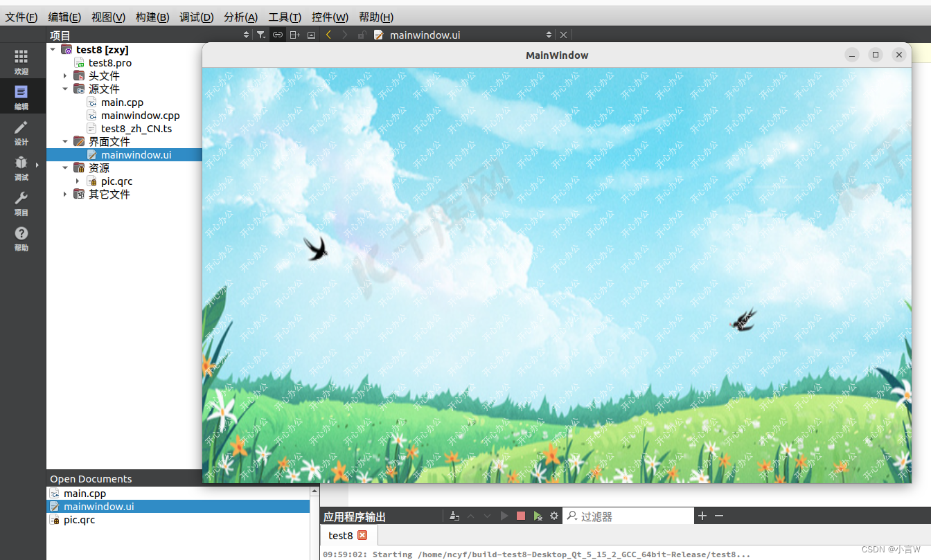This screenshot has height=560, width=931.
Task: Open 项目 projects mode
Action: tap(21, 203)
